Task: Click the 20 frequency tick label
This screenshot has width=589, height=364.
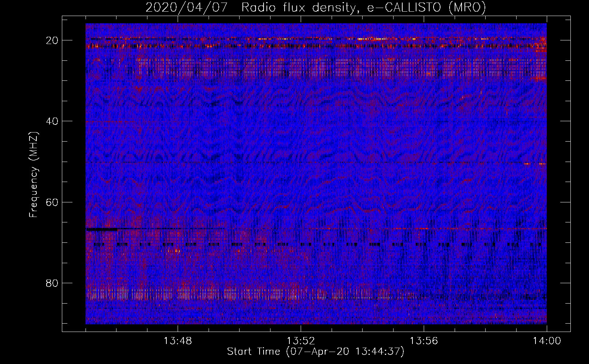Action: click(x=52, y=40)
